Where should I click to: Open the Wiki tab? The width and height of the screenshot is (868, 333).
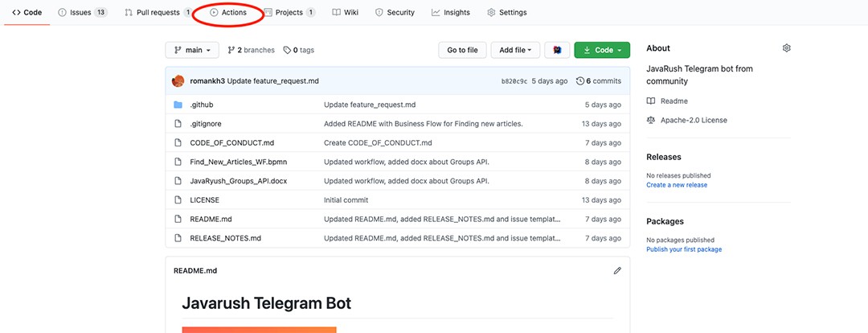click(x=345, y=12)
